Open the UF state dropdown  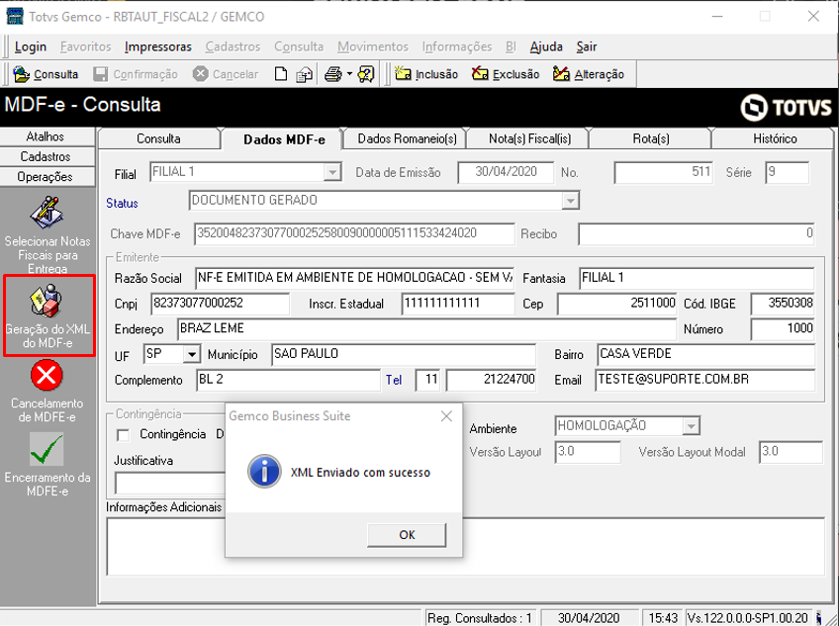[x=191, y=354]
